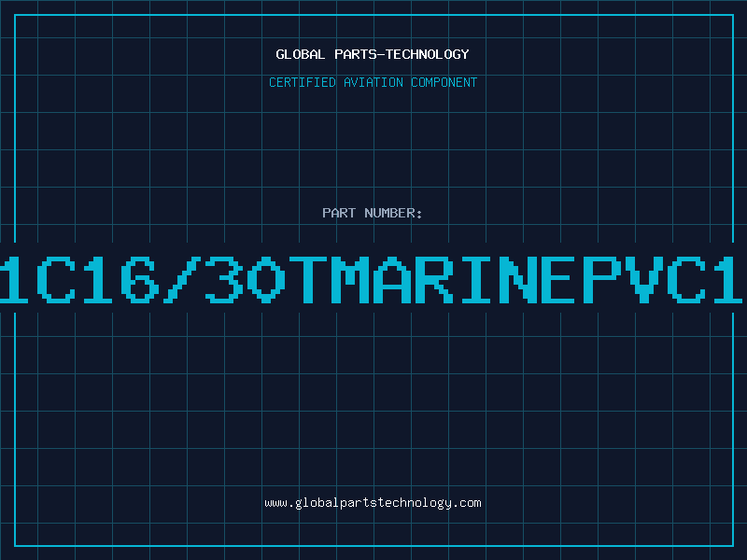Screen dimensions: 747x560
Task: Click the first C in part number
Action: click(56, 279)
